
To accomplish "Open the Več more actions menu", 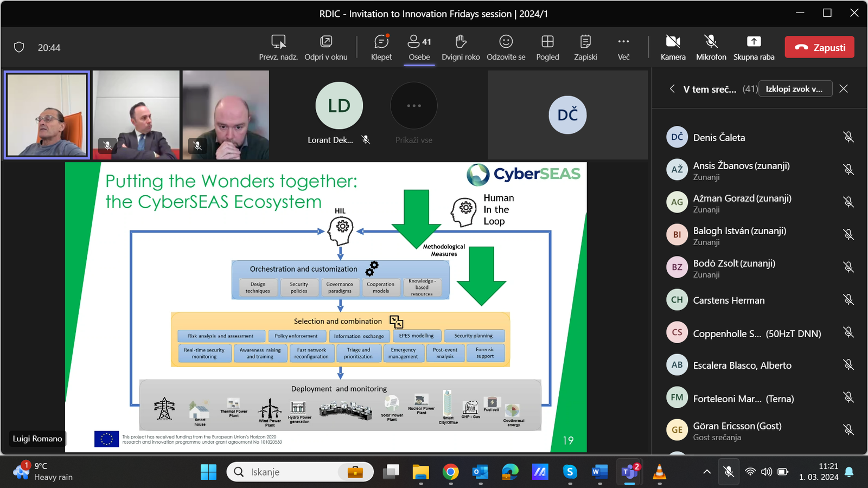I will pyautogui.click(x=623, y=47).
